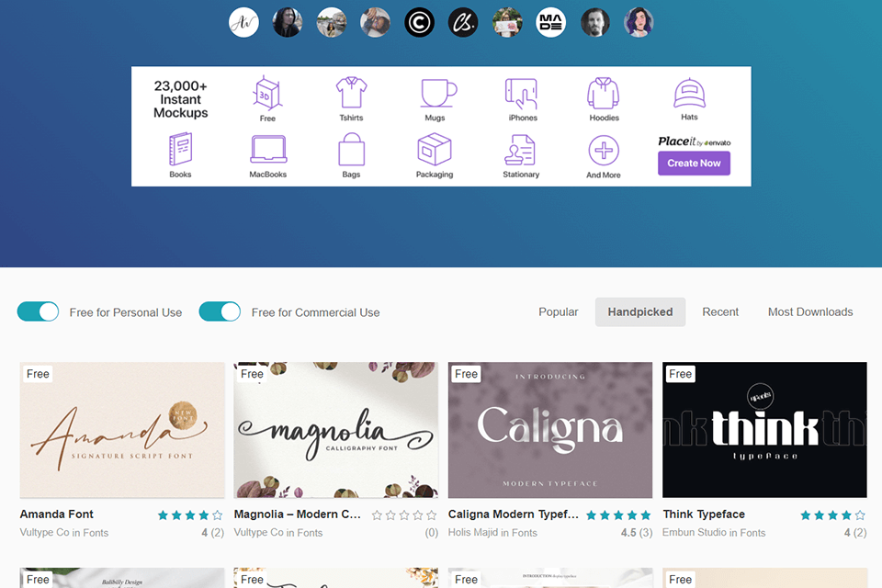The width and height of the screenshot is (882, 588).
Task: Click the Free badge on Caligna thumbnail
Action: click(x=467, y=374)
